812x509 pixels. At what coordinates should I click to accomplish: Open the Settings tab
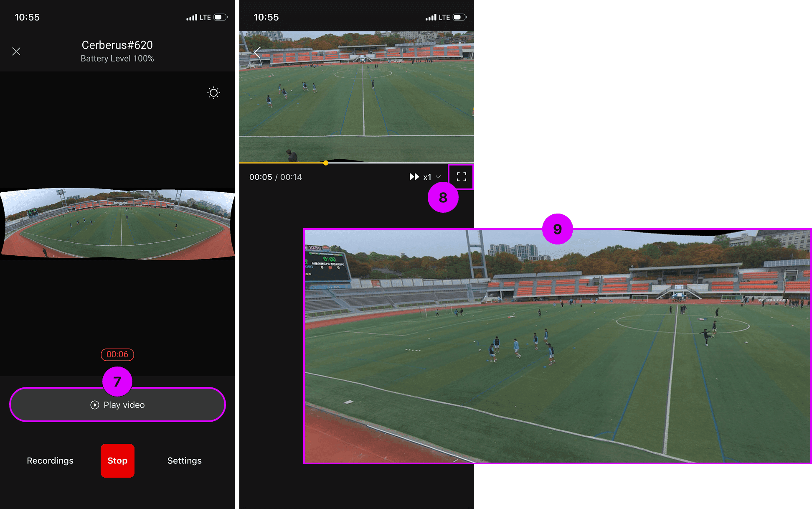pos(184,461)
